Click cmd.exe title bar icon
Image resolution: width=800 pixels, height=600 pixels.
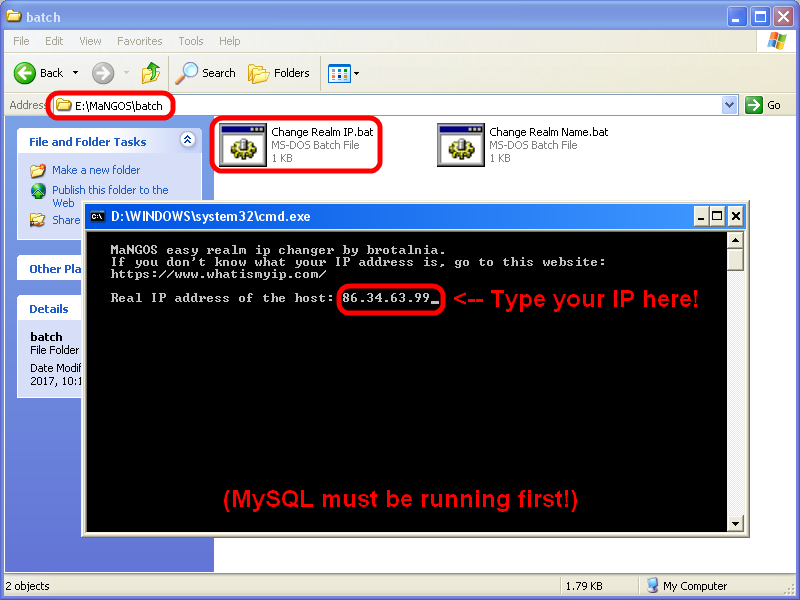[97, 215]
